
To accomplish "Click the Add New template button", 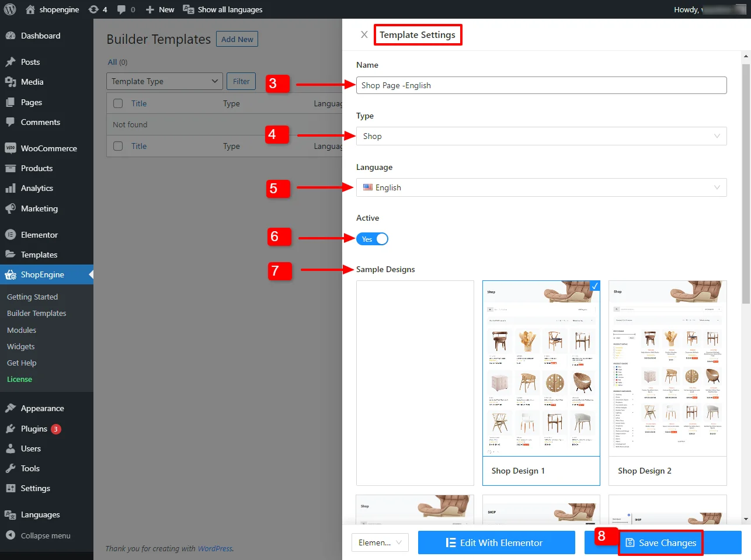I will (x=237, y=39).
